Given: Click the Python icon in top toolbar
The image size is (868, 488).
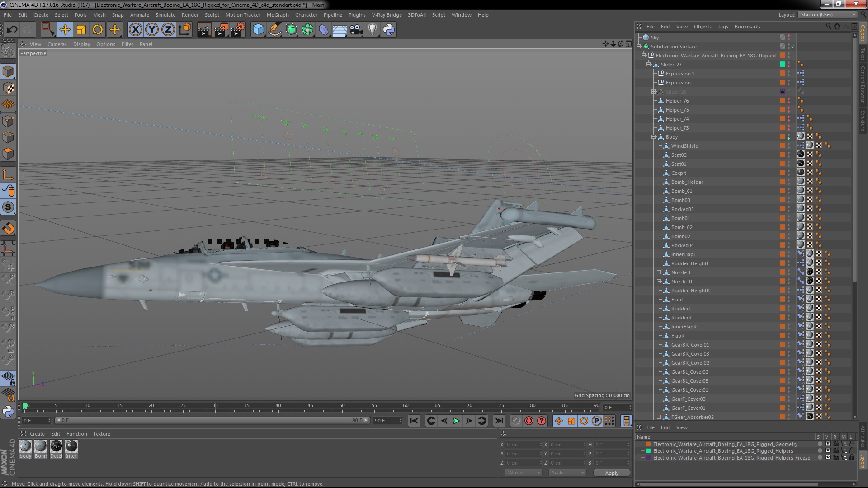Looking at the screenshot, I should [x=389, y=30].
